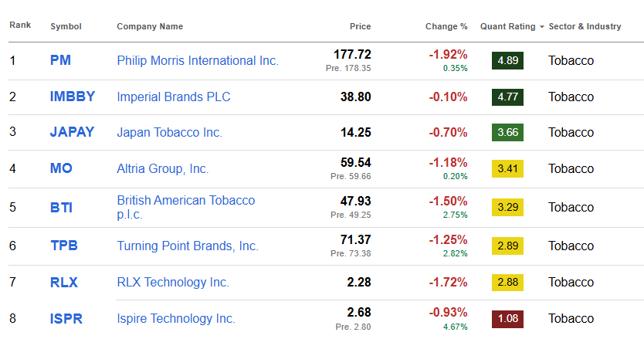Click the red 1.08 quant rating badge
Viewport: 644px width, 339px height.
(x=507, y=318)
